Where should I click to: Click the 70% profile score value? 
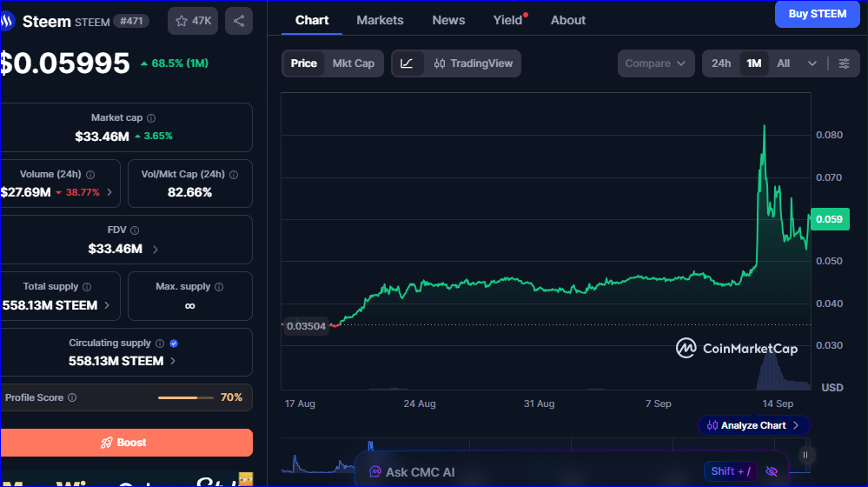231,397
